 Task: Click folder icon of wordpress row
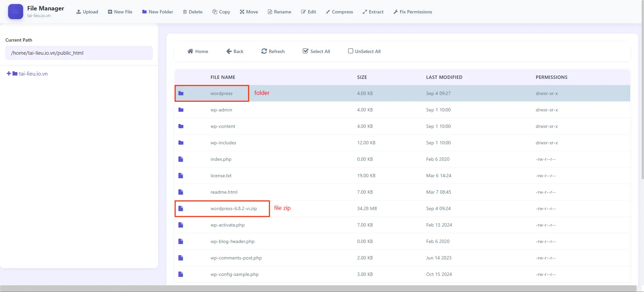[x=181, y=93]
